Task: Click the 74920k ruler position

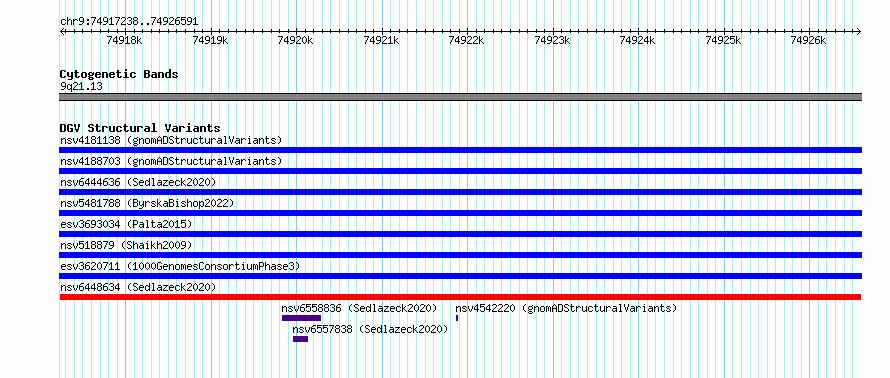Action: click(295, 40)
